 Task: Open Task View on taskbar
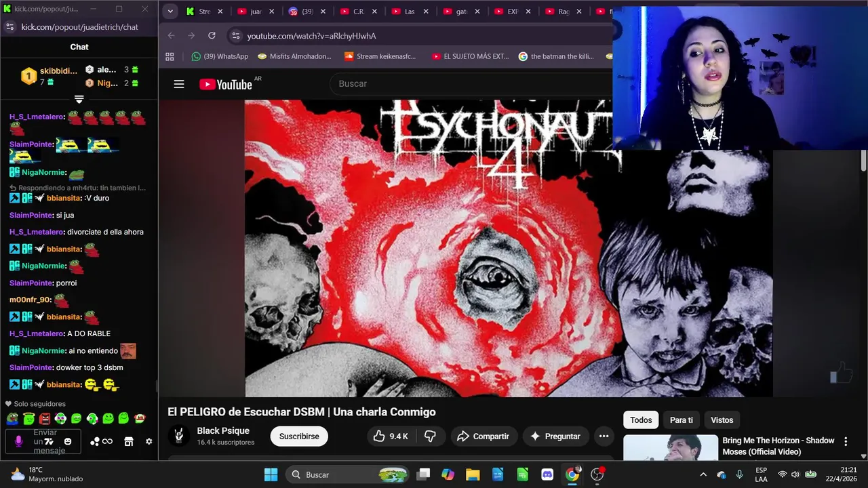[x=423, y=474]
